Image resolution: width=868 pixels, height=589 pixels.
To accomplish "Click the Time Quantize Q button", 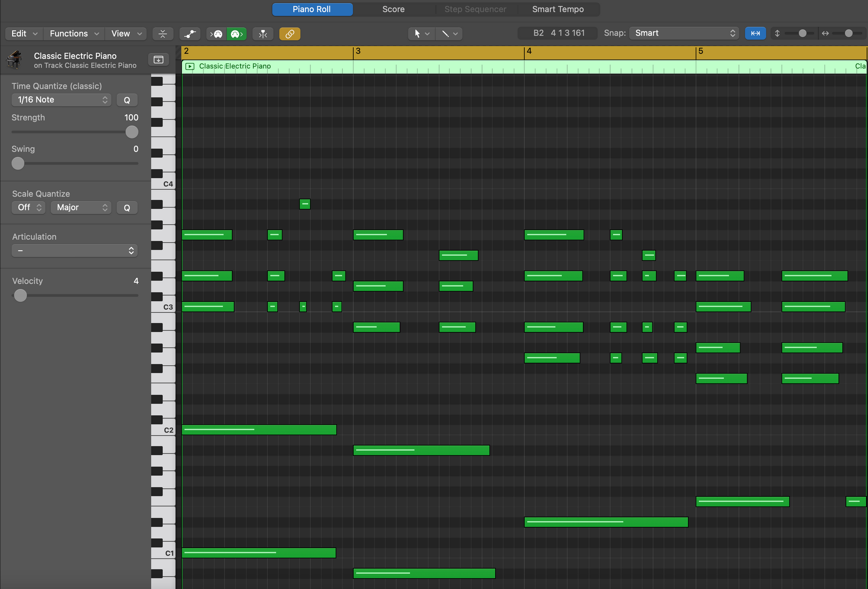I will click(127, 100).
